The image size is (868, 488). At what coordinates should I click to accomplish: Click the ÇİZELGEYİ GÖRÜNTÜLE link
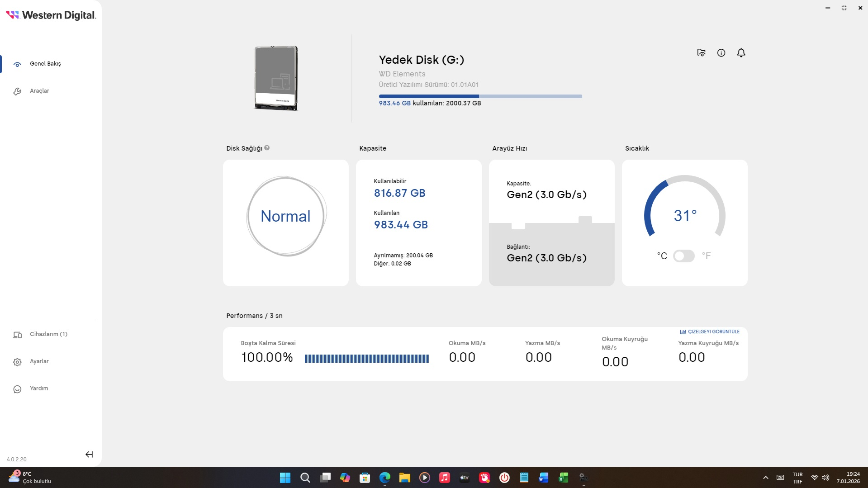713,332
